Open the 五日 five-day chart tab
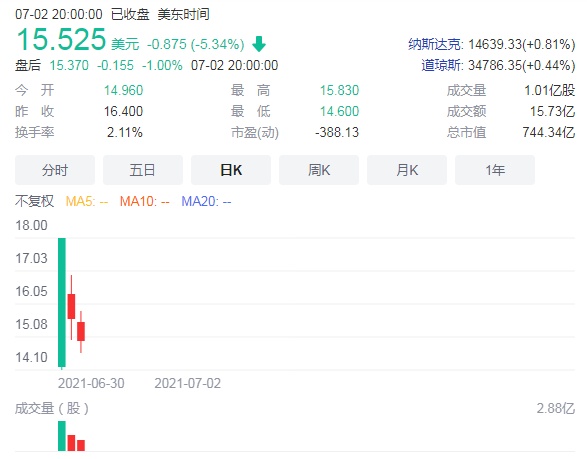The height and width of the screenshot is (459, 587). pyautogui.click(x=143, y=170)
